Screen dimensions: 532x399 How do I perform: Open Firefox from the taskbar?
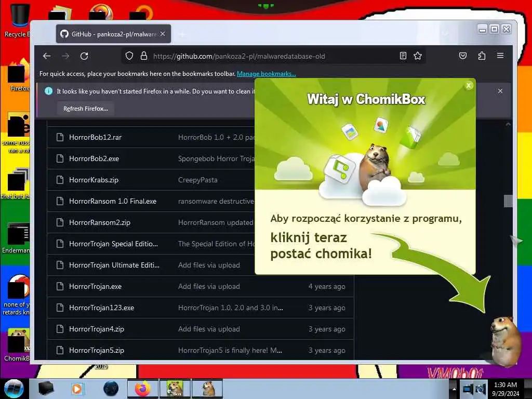coord(143,389)
